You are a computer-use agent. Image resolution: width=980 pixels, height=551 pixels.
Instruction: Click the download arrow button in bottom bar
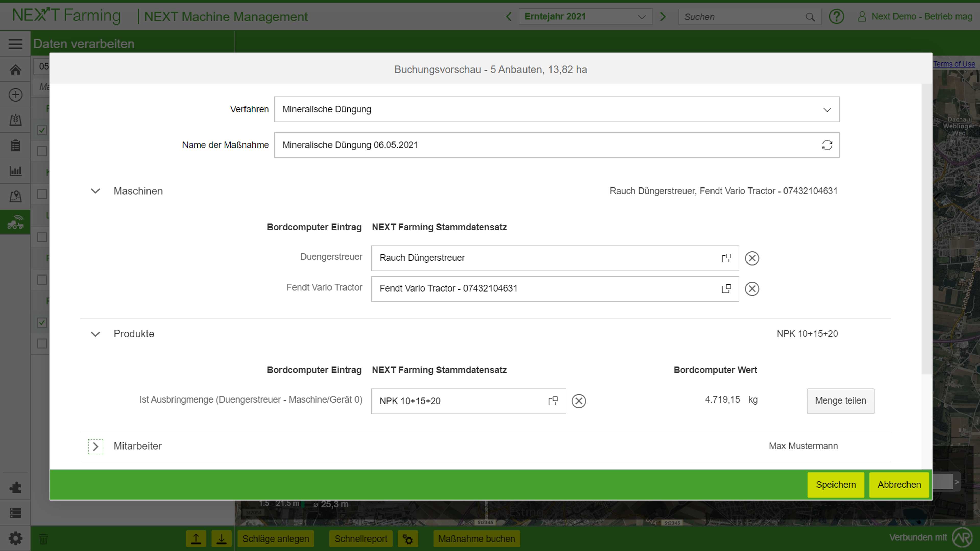click(222, 539)
